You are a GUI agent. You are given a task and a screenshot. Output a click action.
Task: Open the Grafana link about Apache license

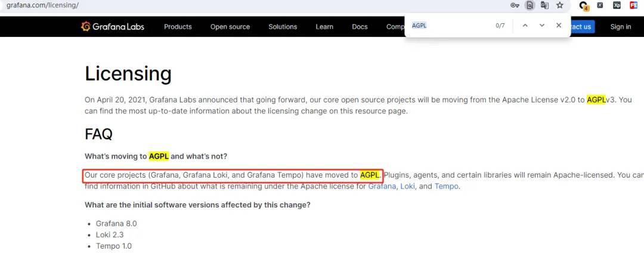382,187
